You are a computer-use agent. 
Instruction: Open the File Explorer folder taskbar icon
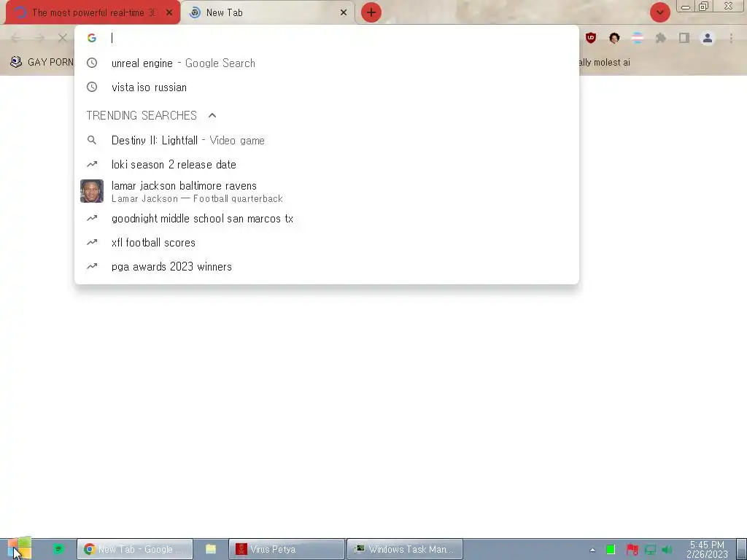click(211, 549)
